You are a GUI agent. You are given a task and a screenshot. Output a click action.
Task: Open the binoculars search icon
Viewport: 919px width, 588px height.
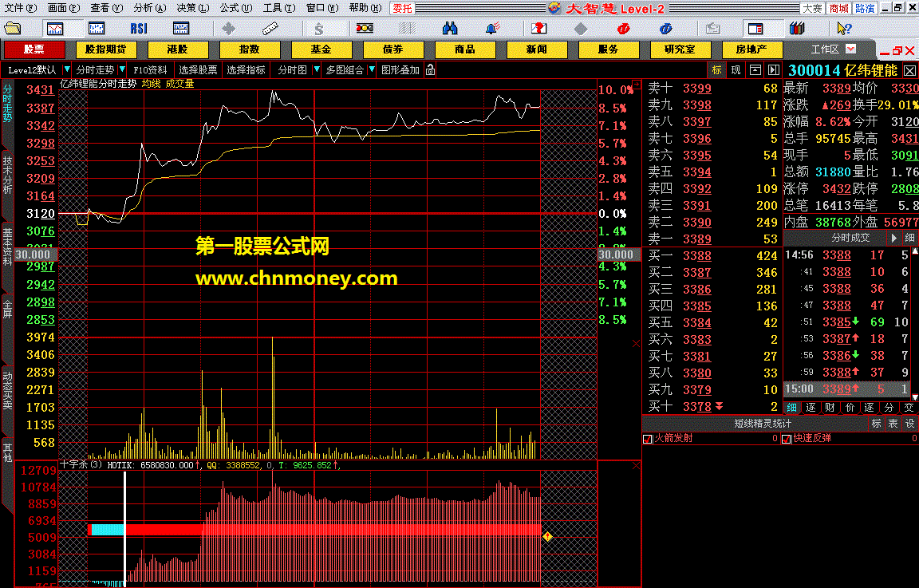point(450,28)
